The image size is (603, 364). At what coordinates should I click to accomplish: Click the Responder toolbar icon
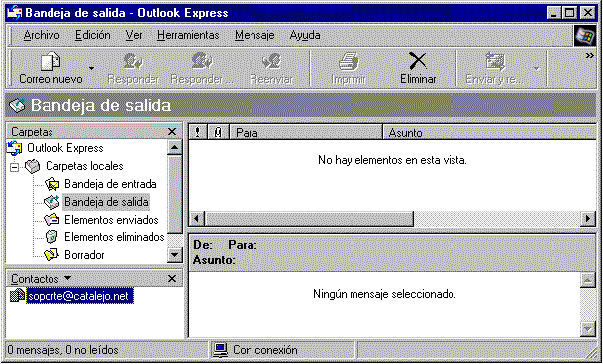[133, 61]
